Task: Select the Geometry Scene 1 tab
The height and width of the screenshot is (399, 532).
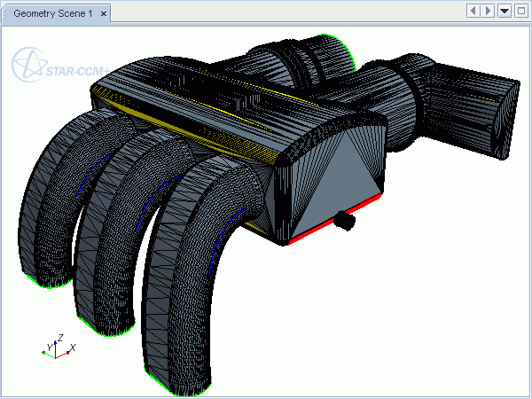Action: [52, 14]
